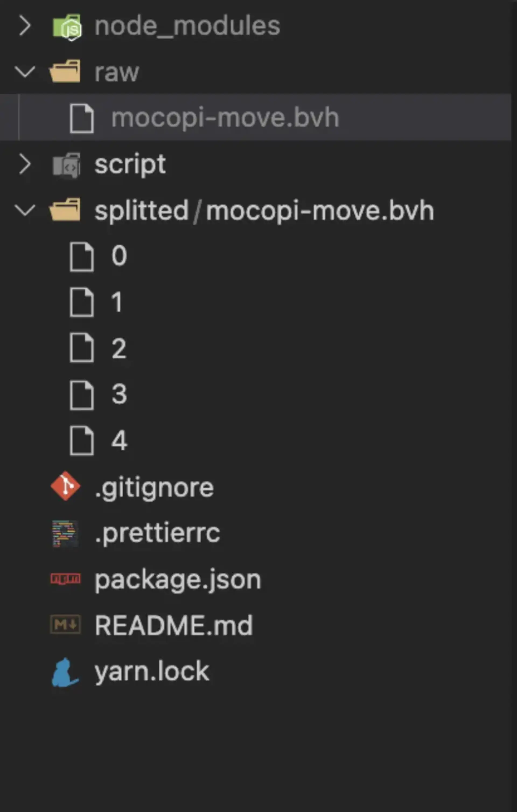Expand the node_modules folder chevron
The image size is (517, 812).
[x=25, y=26]
